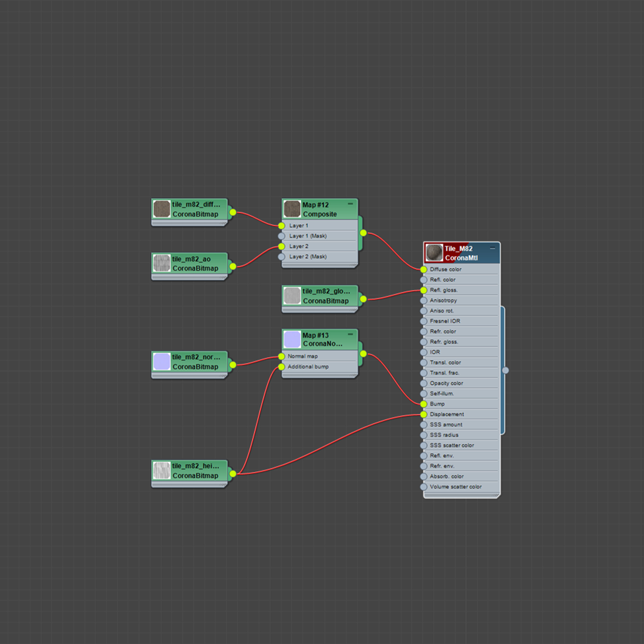644x644 pixels.
Task: Click the tile_m82_diff bitmap thumbnail
Action: [x=162, y=209]
